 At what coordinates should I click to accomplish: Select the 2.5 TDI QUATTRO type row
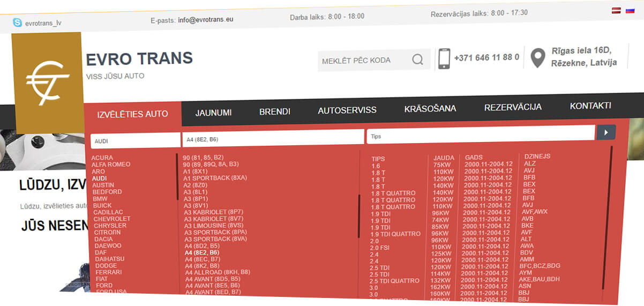tap(394, 281)
